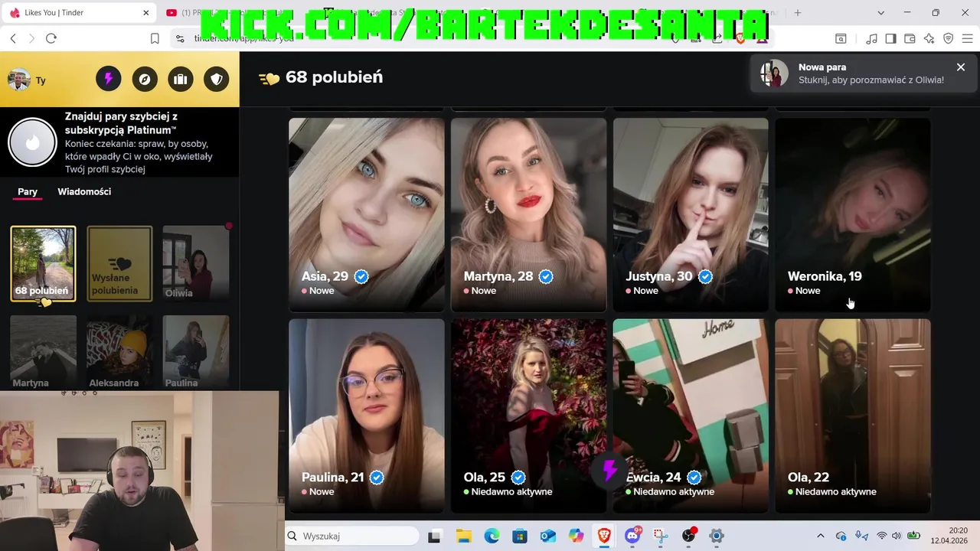Click the Task View taskbar icon
This screenshot has height=551, width=980.
click(x=434, y=536)
